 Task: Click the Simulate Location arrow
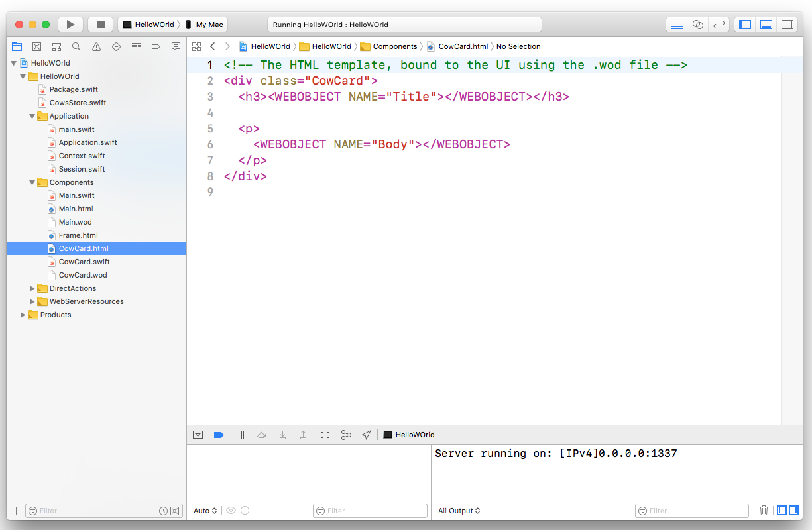point(366,435)
